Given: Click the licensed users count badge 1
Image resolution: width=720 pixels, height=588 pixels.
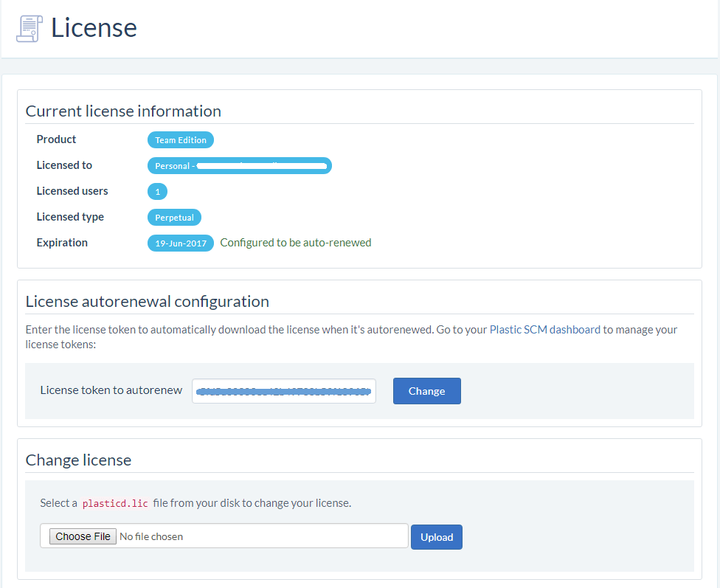Looking at the screenshot, I should (158, 192).
